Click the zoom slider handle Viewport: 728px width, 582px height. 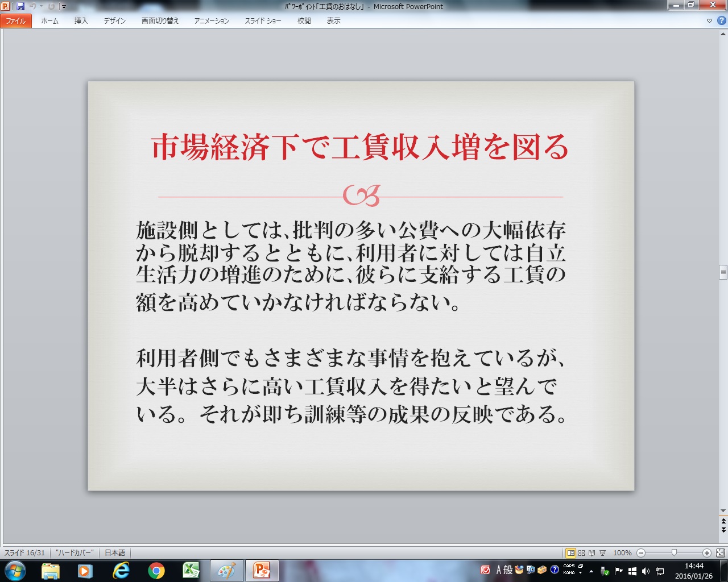(x=674, y=552)
